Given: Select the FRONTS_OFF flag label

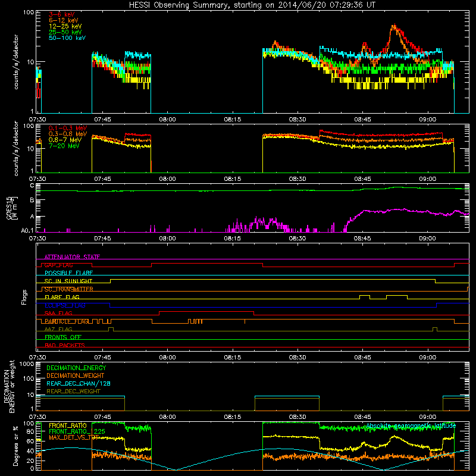Looking at the screenshot, I should [63, 337].
